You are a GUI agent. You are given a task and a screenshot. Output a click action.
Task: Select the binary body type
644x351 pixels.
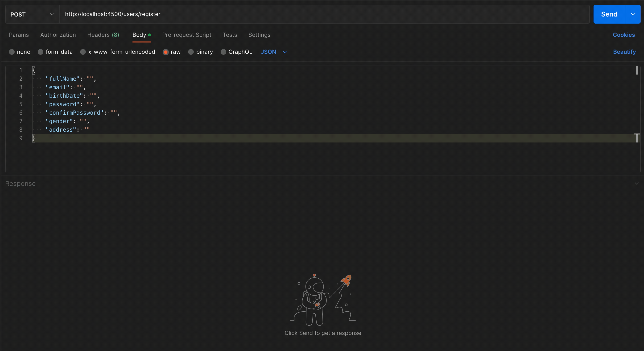[191, 52]
